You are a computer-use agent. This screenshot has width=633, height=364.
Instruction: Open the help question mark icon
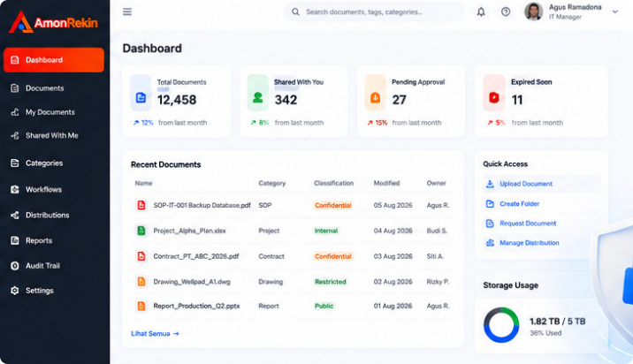pos(506,12)
